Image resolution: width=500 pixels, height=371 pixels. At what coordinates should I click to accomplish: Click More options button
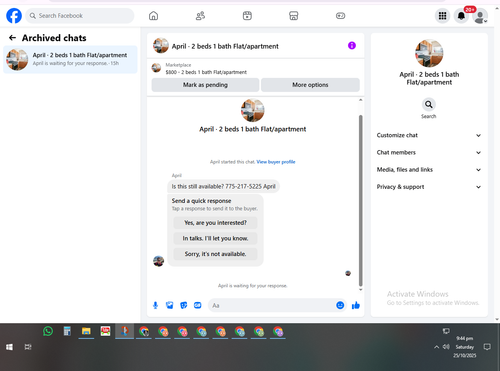pyautogui.click(x=310, y=85)
